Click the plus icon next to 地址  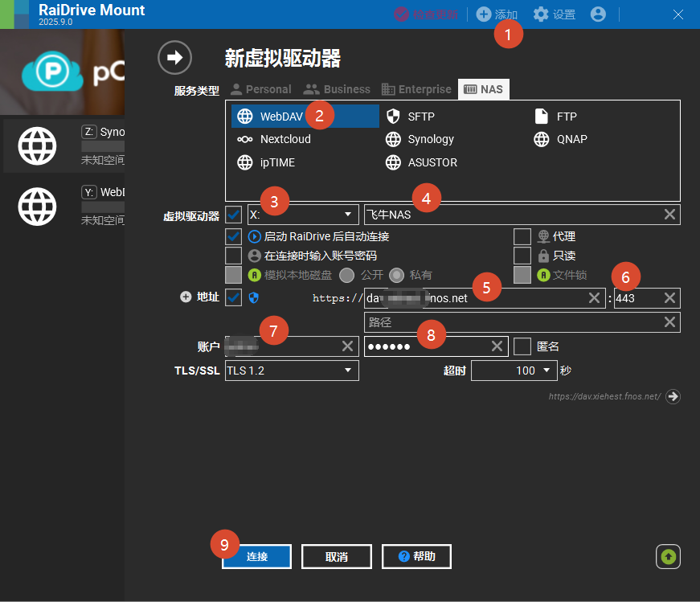tap(186, 297)
